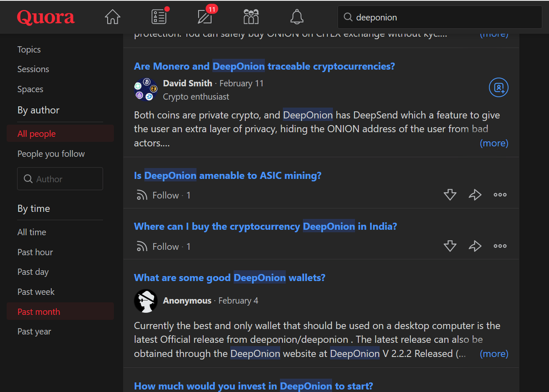Image resolution: width=549 pixels, height=392 pixels.
Task: Filter results by Sessions
Action: (33, 69)
